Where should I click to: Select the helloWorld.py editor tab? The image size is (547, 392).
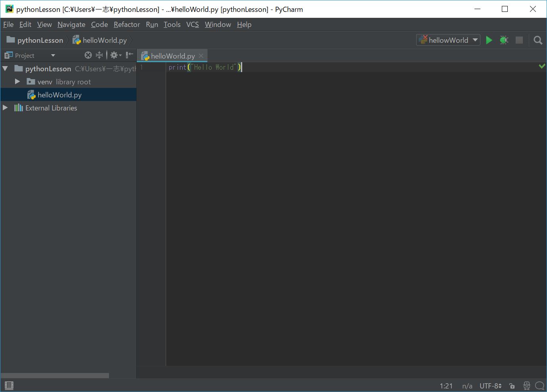tap(172, 56)
